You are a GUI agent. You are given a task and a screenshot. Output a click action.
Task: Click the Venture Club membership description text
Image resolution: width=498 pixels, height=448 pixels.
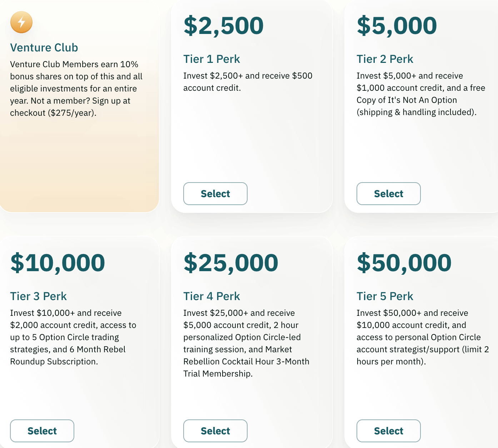(x=76, y=89)
